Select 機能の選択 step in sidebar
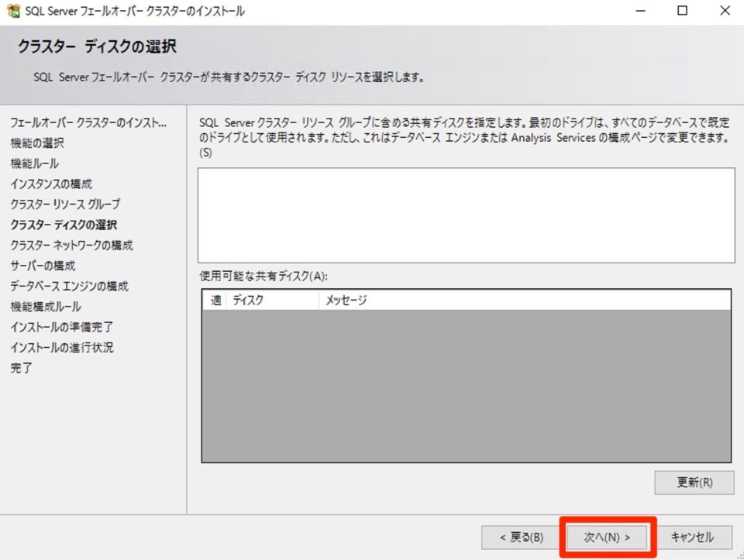The height and width of the screenshot is (560, 744). pos(37,143)
